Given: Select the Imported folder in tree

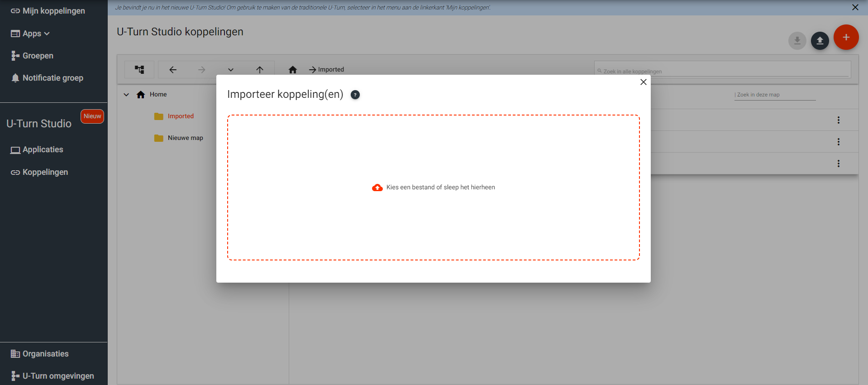Looking at the screenshot, I should [x=181, y=116].
